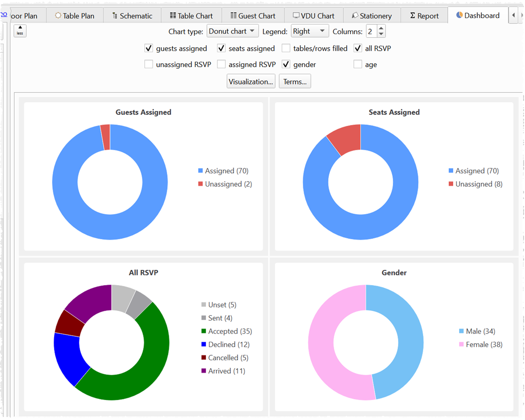Open the Legend position dropdown
The image size is (525, 420).
click(310, 31)
